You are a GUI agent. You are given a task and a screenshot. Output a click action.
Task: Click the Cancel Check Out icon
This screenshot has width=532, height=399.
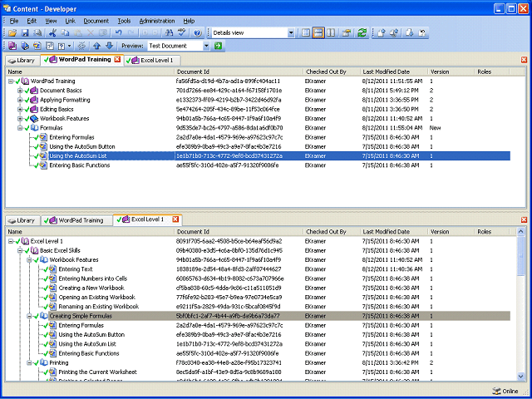pyautogui.click(x=422, y=33)
